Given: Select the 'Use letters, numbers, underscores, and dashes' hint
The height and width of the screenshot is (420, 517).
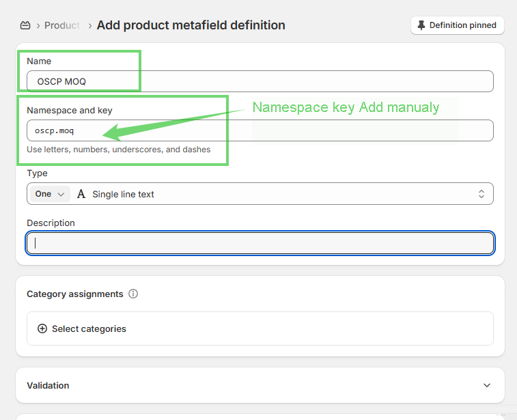Looking at the screenshot, I should point(119,150).
